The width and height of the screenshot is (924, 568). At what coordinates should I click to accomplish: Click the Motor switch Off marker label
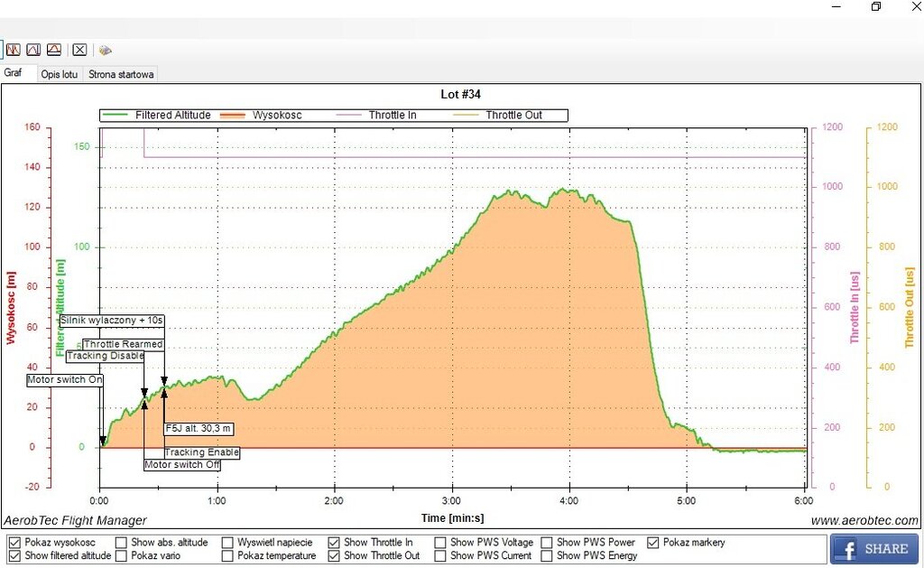pyautogui.click(x=182, y=464)
